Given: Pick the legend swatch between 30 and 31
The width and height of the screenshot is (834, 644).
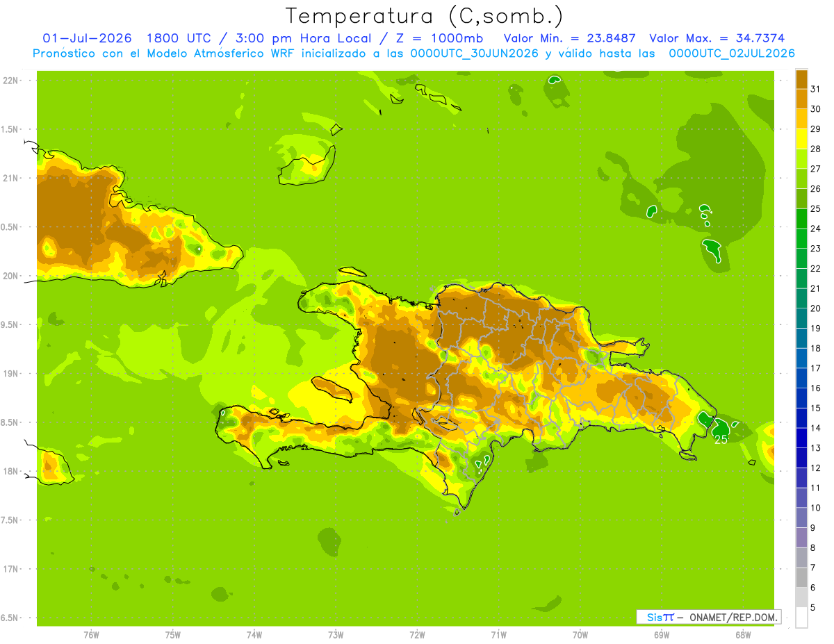Looking at the screenshot, I should point(801,99).
